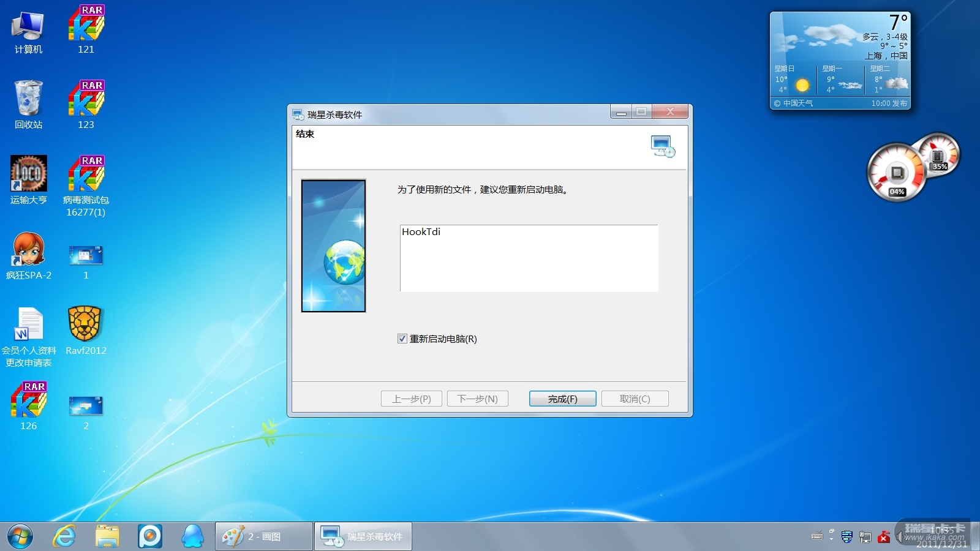Click the 10:00 发布 update time
Viewport: 980px width, 551px height.
[889, 103]
